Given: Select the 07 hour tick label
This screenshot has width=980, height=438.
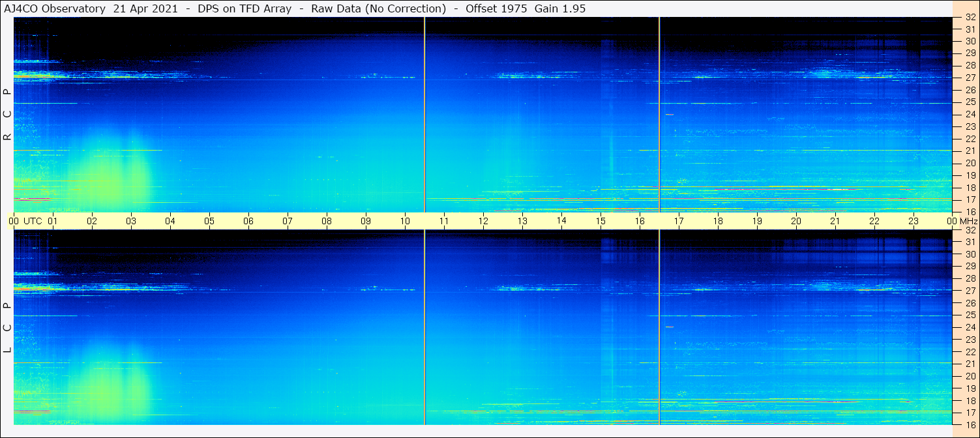Looking at the screenshot, I should coord(288,221).
